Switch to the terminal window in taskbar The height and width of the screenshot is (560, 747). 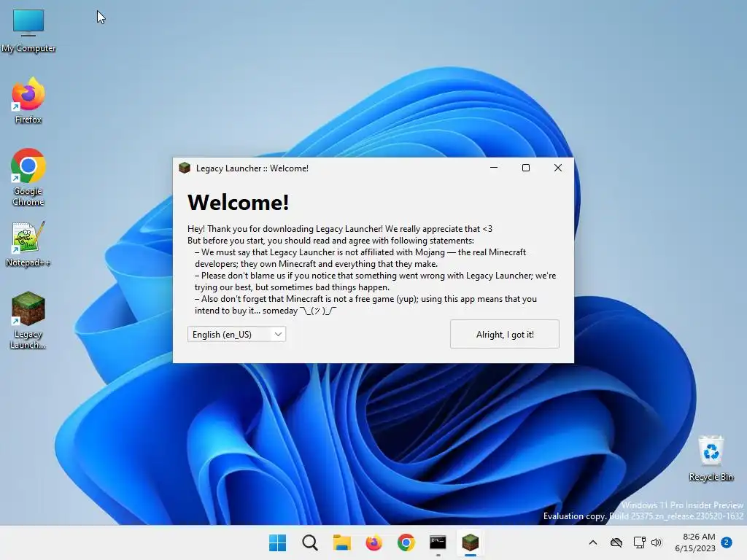tap(438, 542)
